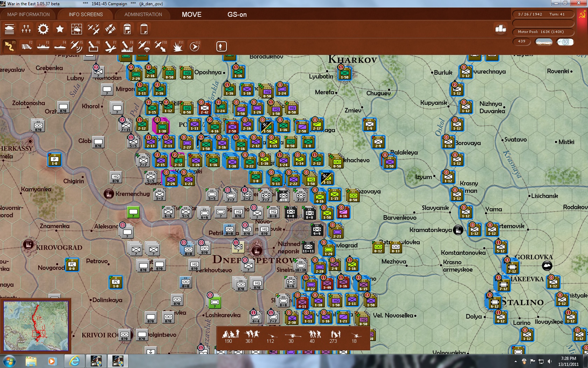The height and width of the screenshot is (368, 588).
Task: Click the ice level 10 indicator
Action: pyautogui.click(x=565, y=42)
